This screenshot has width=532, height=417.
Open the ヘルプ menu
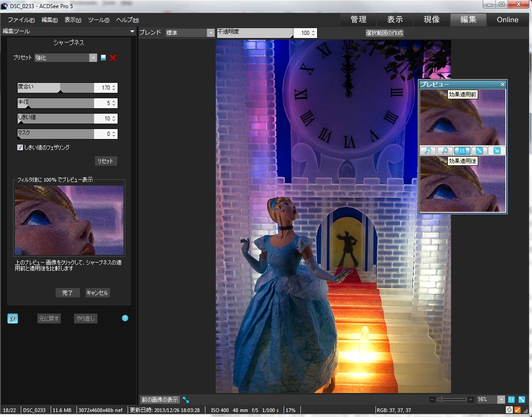point(127,20)
